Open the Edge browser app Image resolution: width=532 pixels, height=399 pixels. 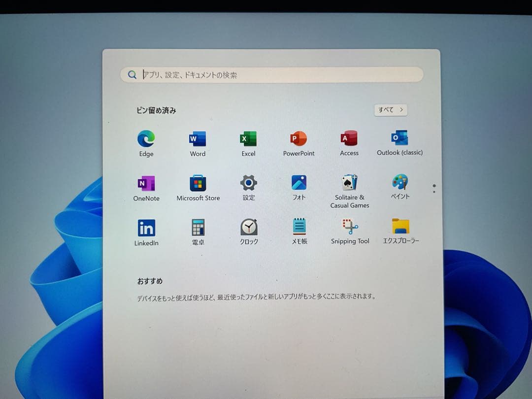pyautogui.click(x=146, y=143)
